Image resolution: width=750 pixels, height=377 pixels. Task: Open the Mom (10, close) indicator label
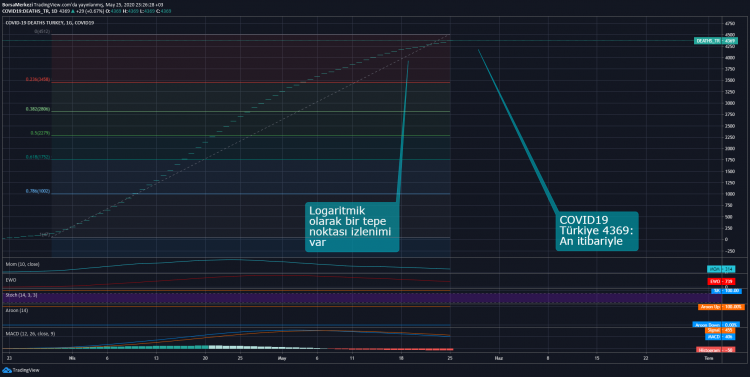pyautogui.click(x=22, y=264)
